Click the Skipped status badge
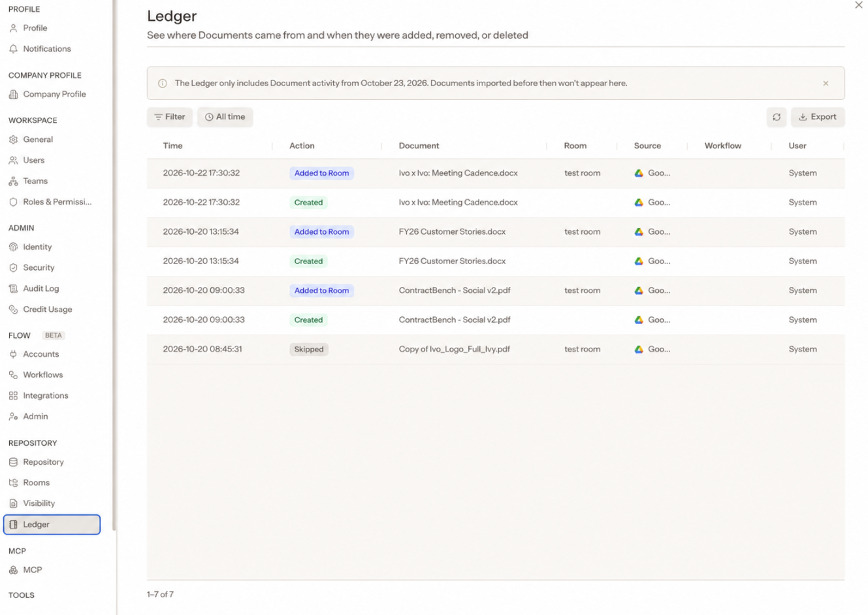 [309, 350]
